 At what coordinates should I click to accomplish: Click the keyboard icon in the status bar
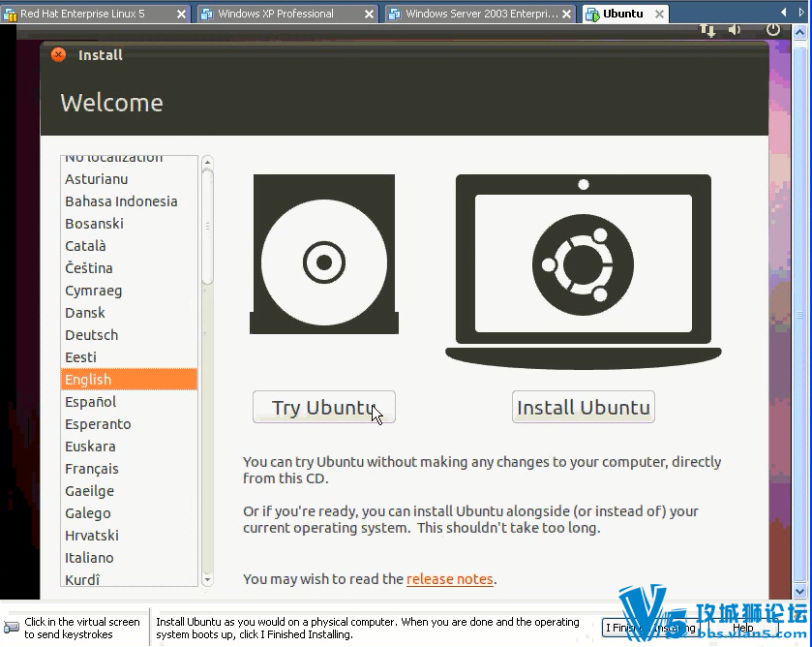pyautogui.click(x=11, y=628)
